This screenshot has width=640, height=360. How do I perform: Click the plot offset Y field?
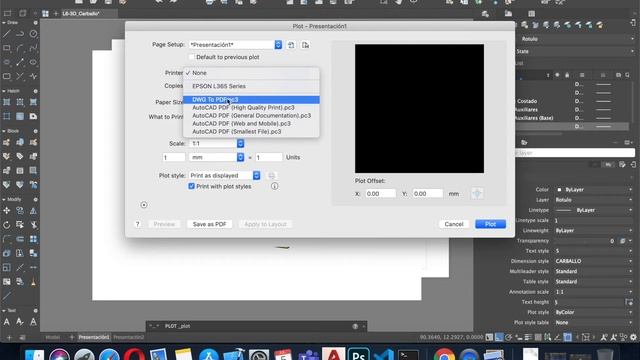coord(427,193)
